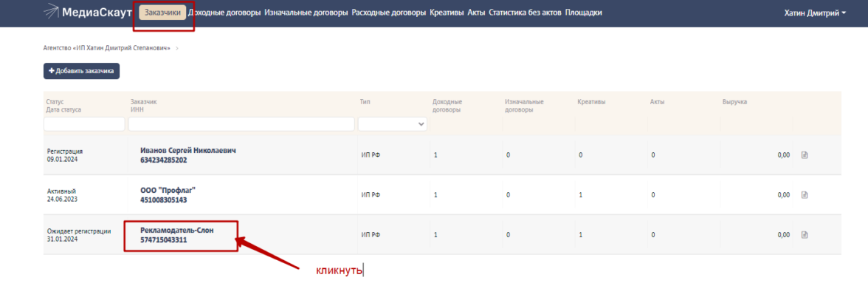Navigate to Акты section

coord(476,13)
